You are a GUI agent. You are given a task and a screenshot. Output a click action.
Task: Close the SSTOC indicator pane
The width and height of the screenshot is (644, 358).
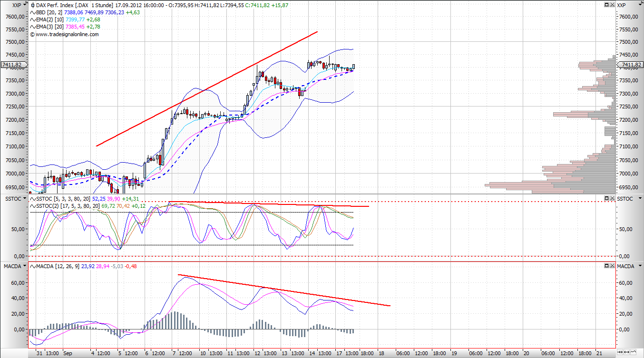[x=613, y=198]
